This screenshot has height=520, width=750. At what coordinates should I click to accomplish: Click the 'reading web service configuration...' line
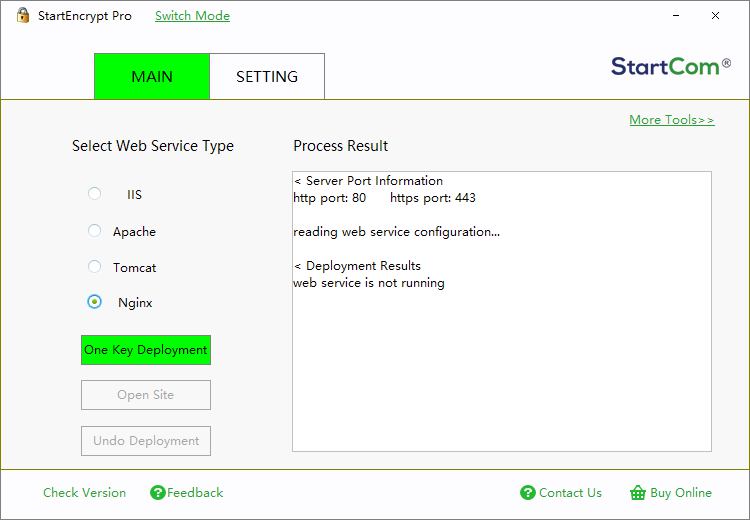pos(397,232)
